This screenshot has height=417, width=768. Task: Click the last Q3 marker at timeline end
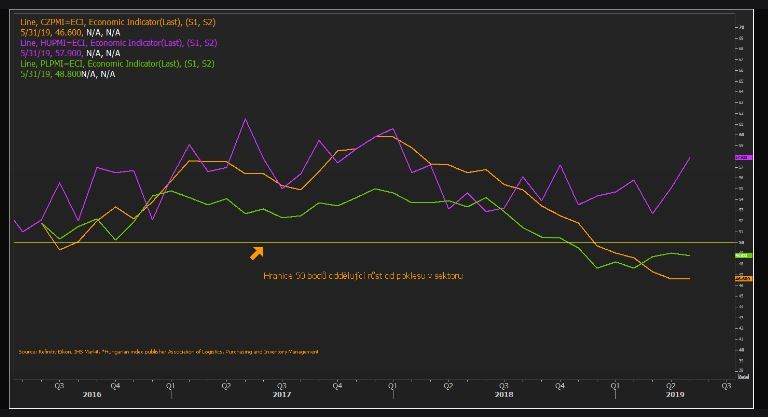[725, 384]
